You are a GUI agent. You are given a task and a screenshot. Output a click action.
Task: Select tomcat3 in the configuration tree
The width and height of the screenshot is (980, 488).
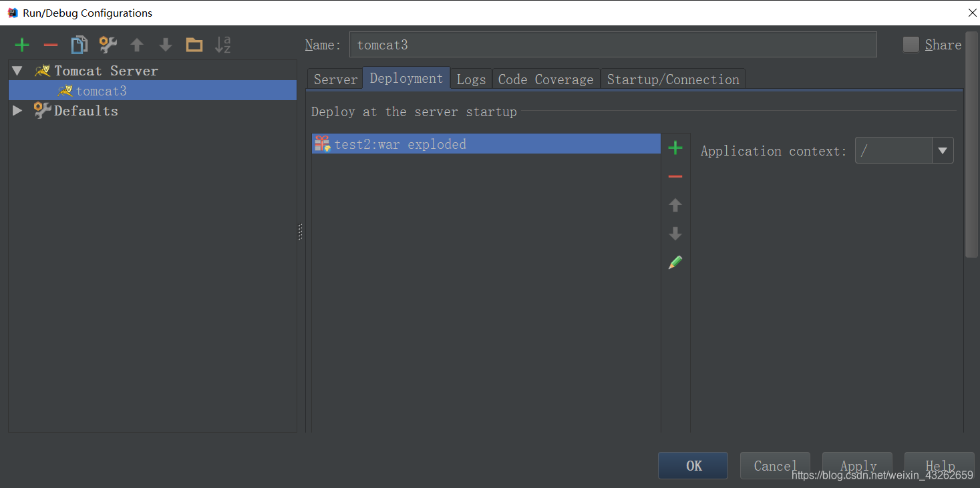(x=152, y=90)
